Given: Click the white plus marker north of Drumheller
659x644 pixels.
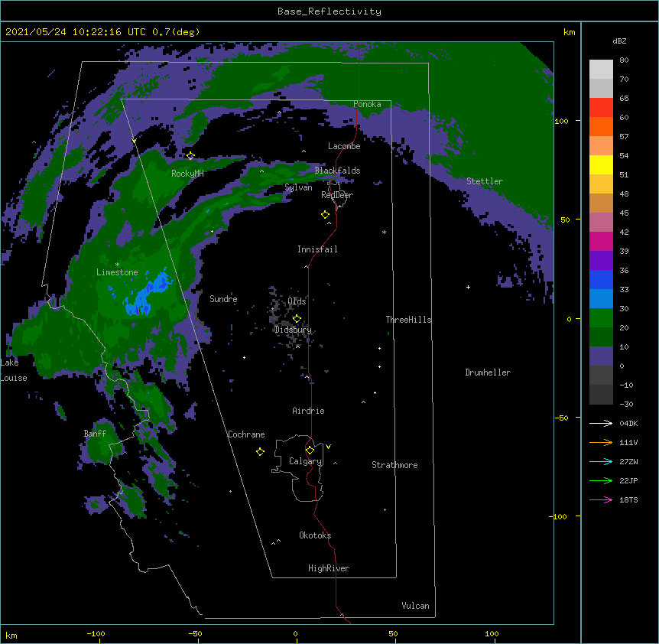Looking at the screenshot, I should pyautogui.click(x=468, y=287).
